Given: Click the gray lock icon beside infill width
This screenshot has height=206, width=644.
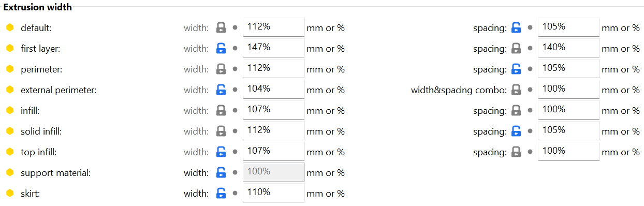Looking at the screenshot, I should coord(221,111).
